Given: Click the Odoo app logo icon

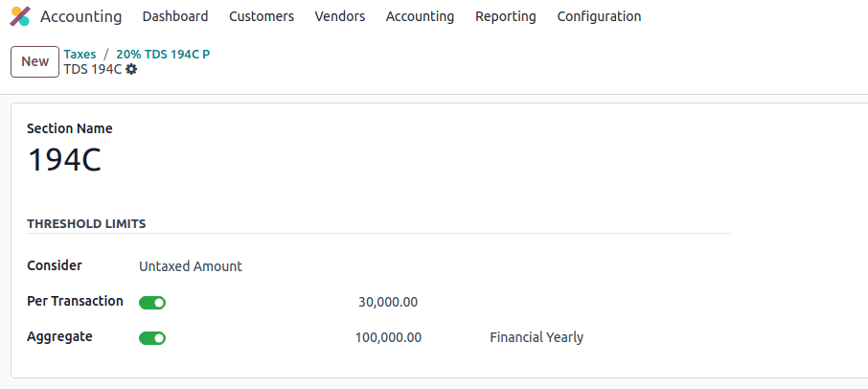Looking at the screenshot, I should (20, 16).
